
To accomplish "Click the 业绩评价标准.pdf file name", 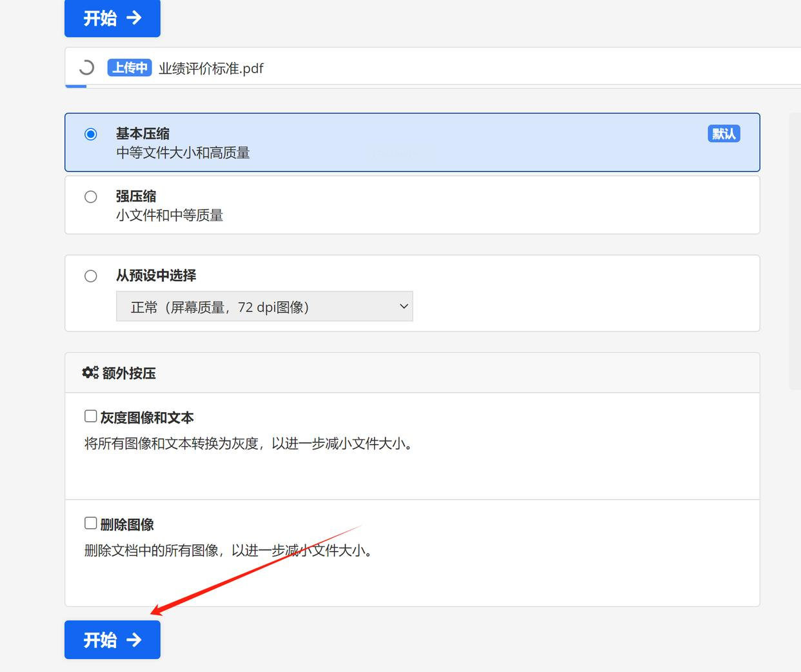I will (x=211, y=68).
